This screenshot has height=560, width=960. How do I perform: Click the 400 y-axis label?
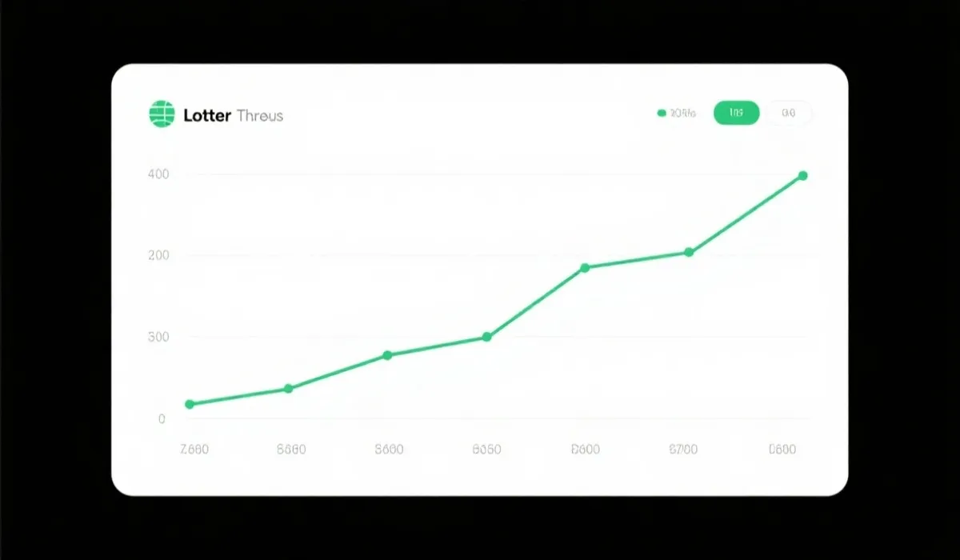click(158, 174)
